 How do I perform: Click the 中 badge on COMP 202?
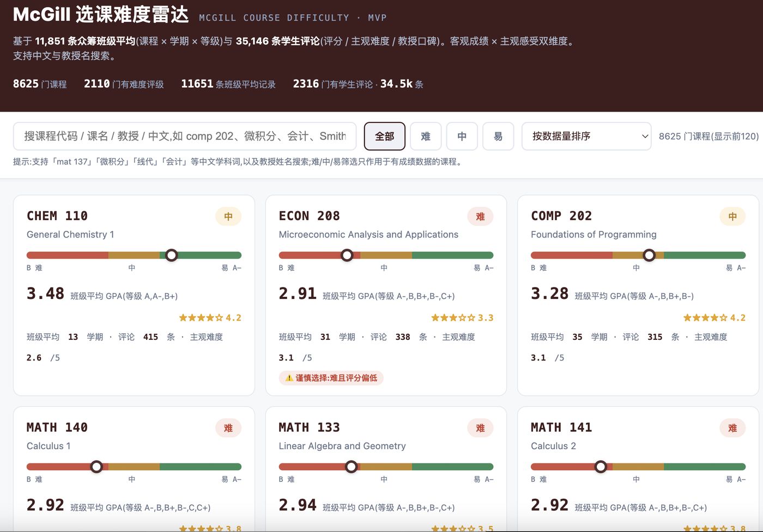click(732, 216)
